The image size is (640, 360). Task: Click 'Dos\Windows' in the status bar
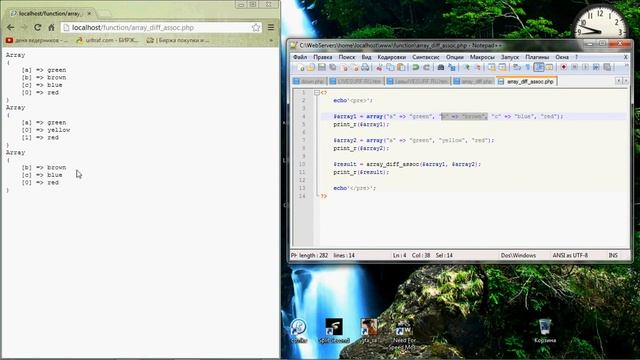[518, 255]
